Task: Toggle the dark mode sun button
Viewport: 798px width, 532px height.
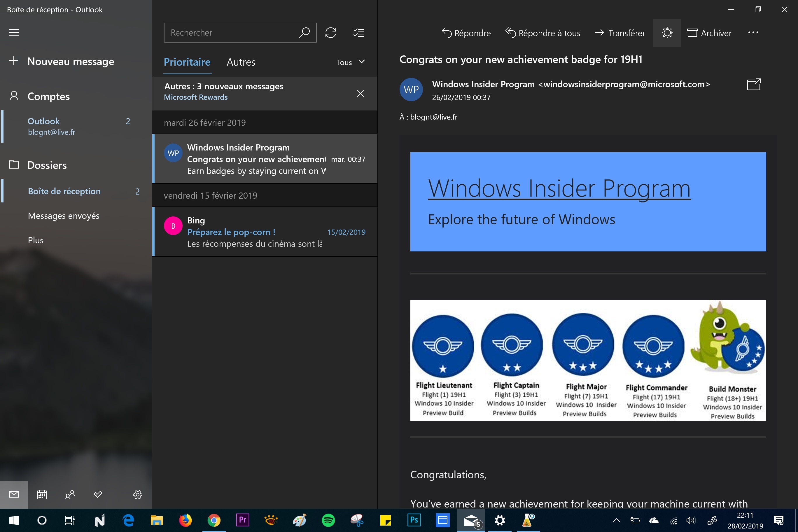Action: click(x=667, y=33)
